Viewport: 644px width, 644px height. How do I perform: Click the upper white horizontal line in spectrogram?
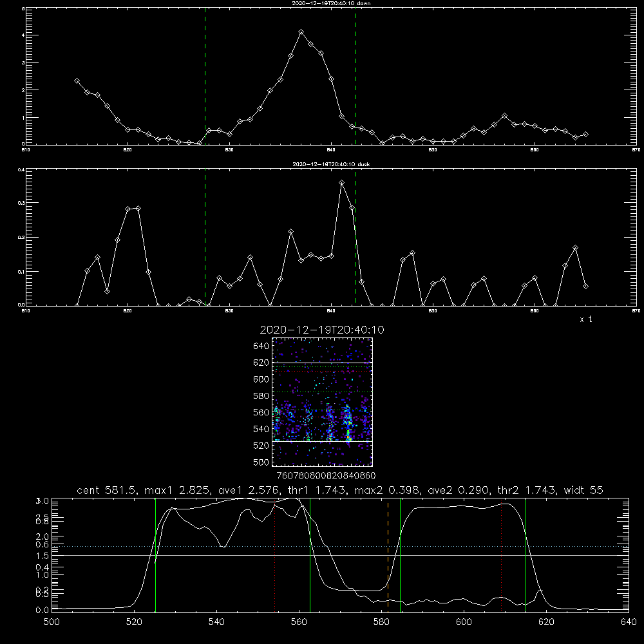pyautogui.click(x=322, y=363)
